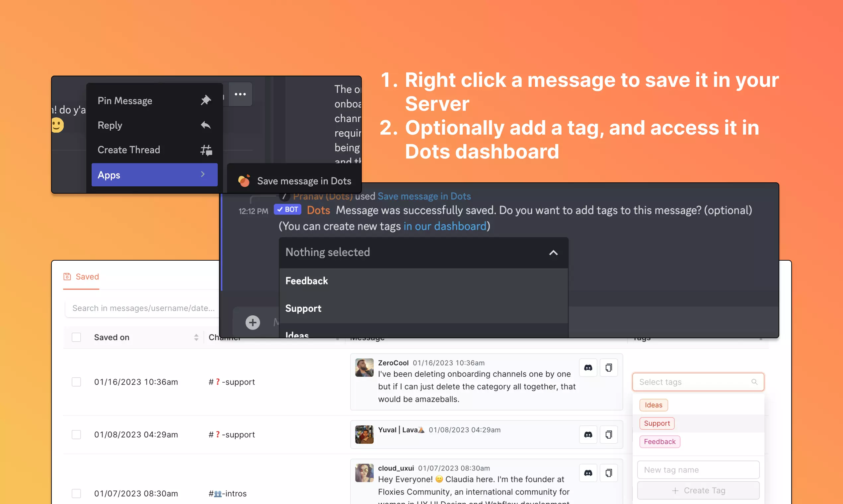Click the ?-support channel in 01/08 row

(231, 434)
